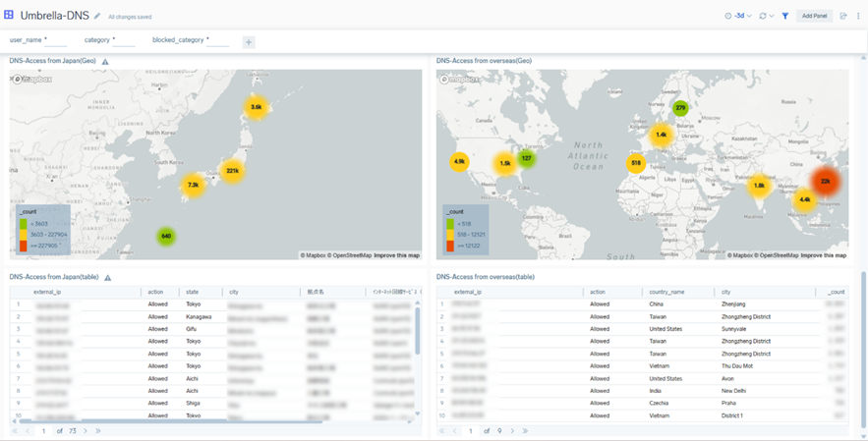Click the share/export icon next to Add Panel
The image size is (868, 441).
pyautogui.click(x=843, y=16)
